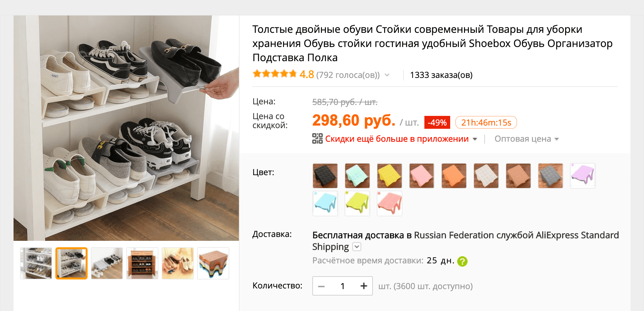The height and width of the screenshot is (311, 644).
Task: Click the green delivery help question icon
Action: click(462, 261)
